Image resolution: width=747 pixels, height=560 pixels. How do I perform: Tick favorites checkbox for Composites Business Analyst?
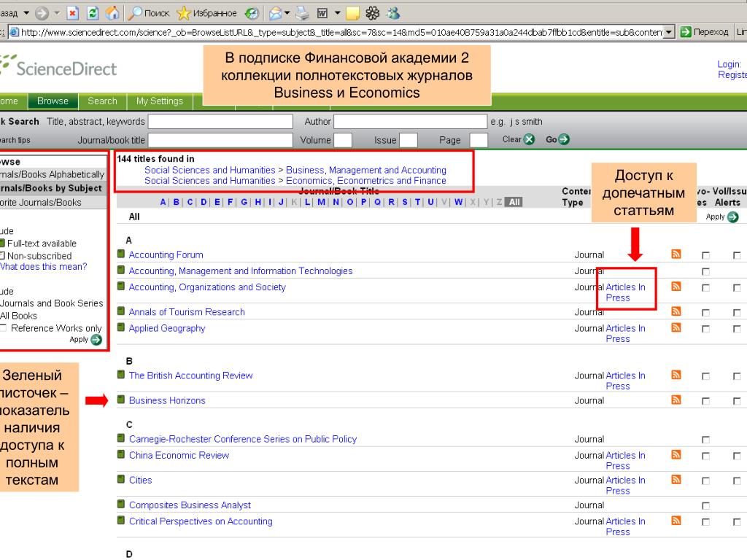coord(705,506)
